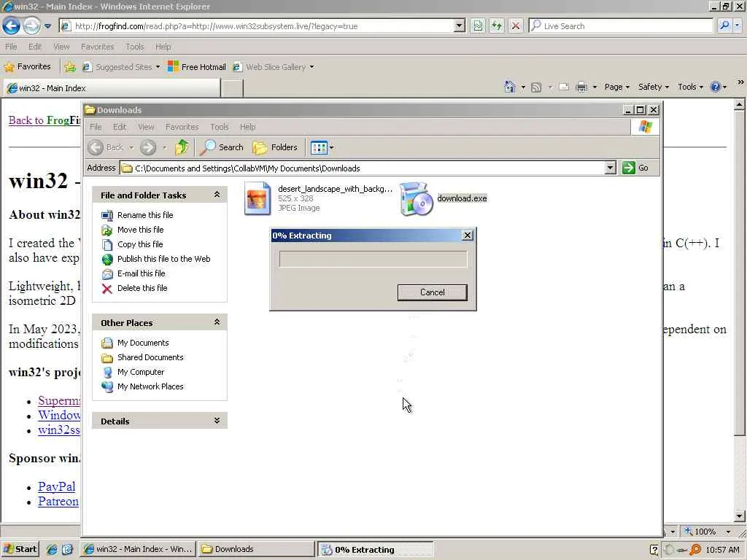Screen dimensions: 747x560
Task: Cancel the extraction dialog
Action: (x=432, y=292)
